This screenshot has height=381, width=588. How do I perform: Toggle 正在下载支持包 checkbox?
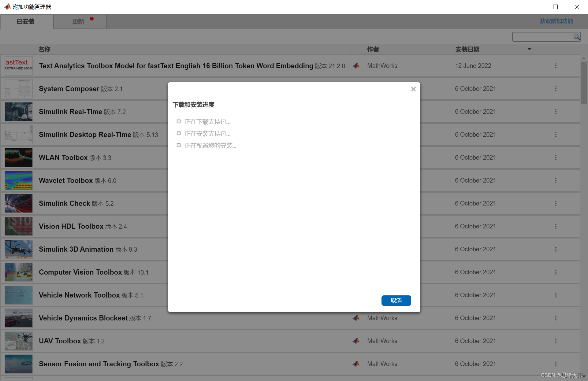(179, 121)
